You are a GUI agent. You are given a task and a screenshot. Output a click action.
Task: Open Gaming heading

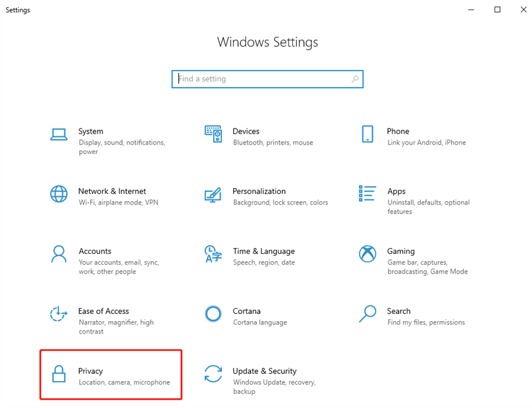coord(400,252)
